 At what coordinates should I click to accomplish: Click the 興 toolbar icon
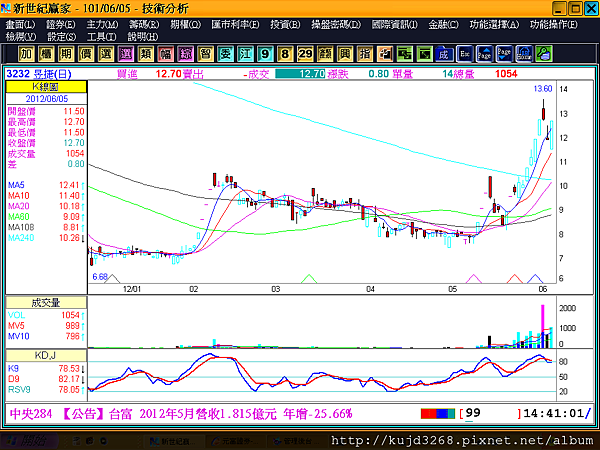click(x=344, y=54)
